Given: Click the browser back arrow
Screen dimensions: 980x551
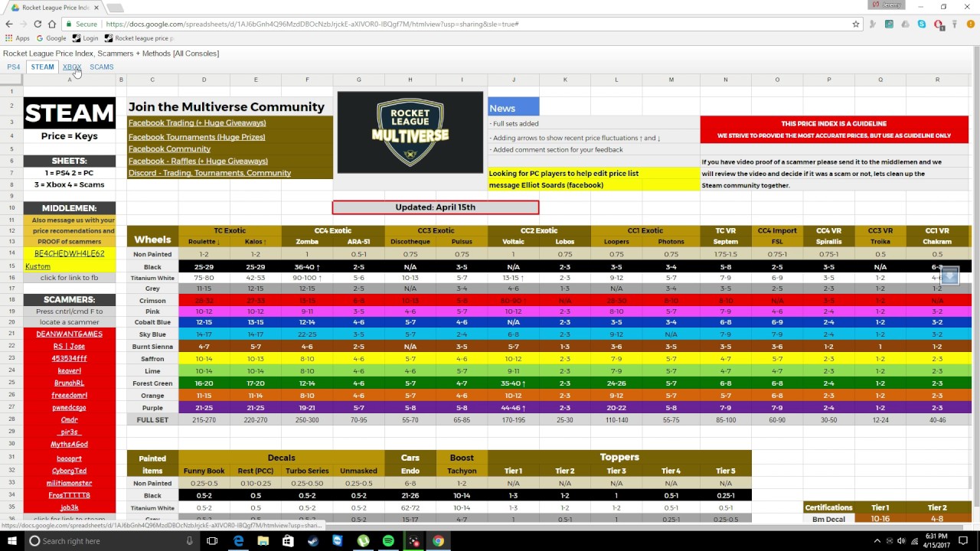Looking at the screenshot, I should tap(9, 24).
